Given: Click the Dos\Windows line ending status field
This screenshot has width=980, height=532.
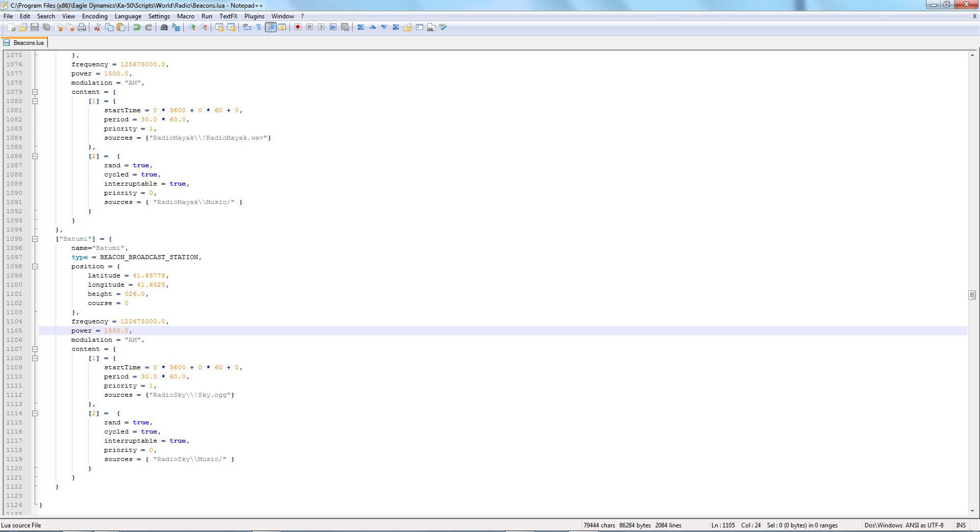Looking at the screenshot, I should [x=883, y=525].
